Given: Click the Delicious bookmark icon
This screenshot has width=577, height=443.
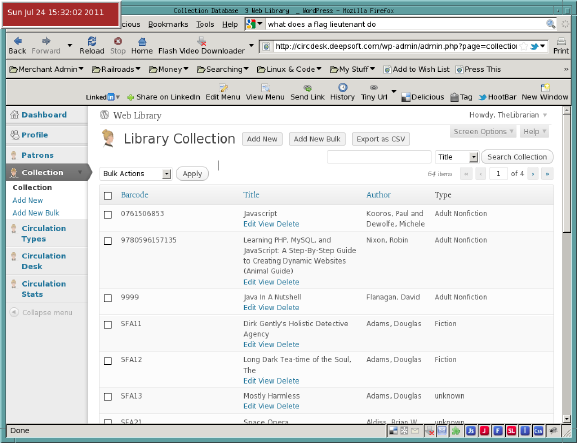Looking at the screenshot, I should tap(406, 97).
